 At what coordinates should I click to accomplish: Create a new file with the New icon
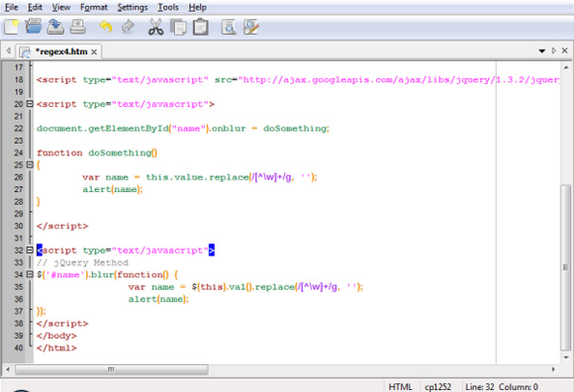pyautogui.click(x=11, y=28)
